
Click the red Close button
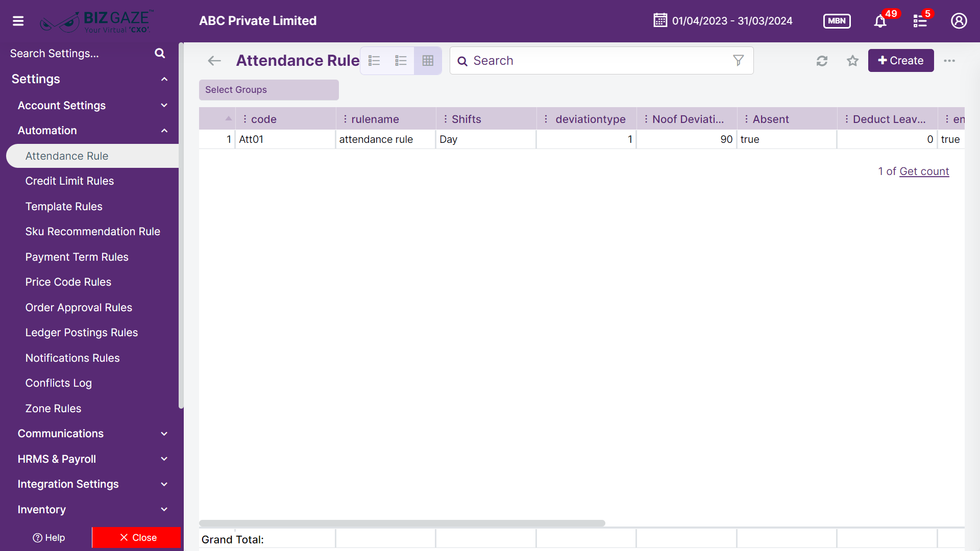pos(136,538)
